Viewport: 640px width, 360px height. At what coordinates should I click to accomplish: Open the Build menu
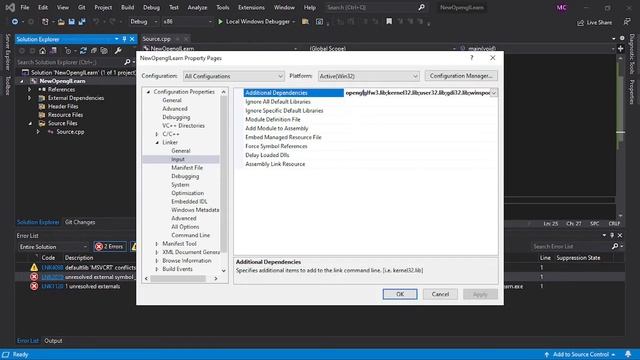coord(127,7)
